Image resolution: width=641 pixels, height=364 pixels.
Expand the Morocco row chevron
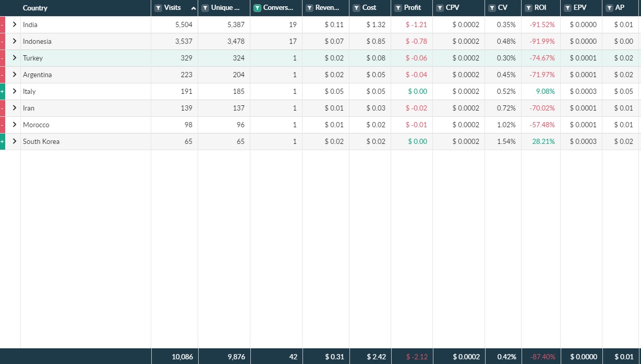click(x=15, y=125)
